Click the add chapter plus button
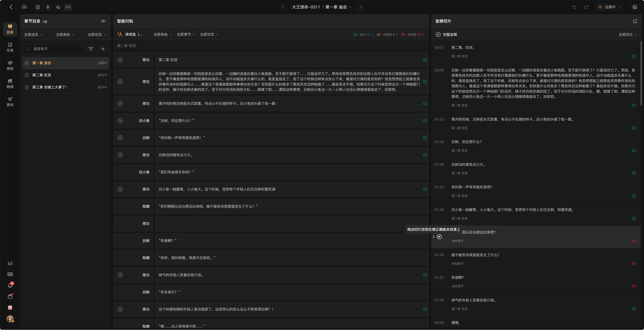The width and height of the screenshot is (644, 330). coord(103,49)
